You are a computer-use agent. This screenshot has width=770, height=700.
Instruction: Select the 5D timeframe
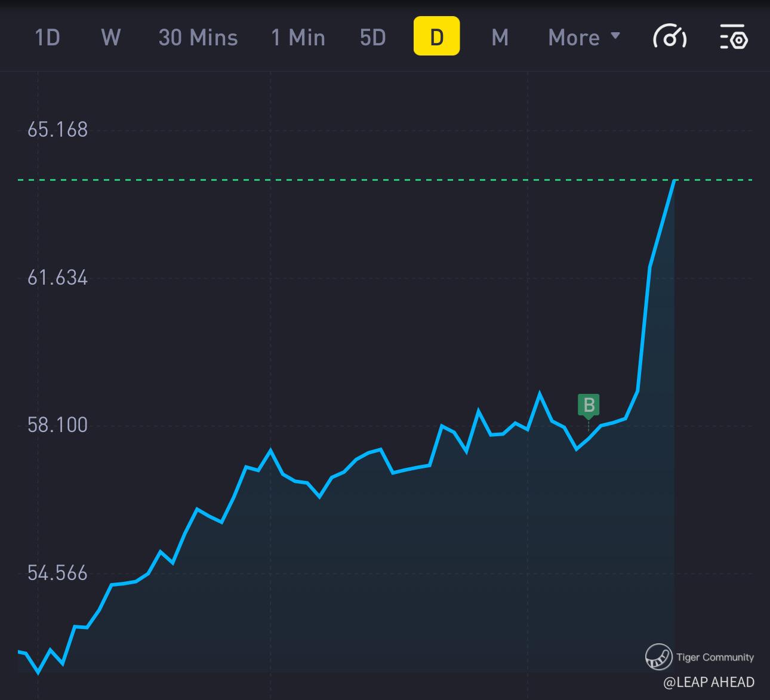372,37
